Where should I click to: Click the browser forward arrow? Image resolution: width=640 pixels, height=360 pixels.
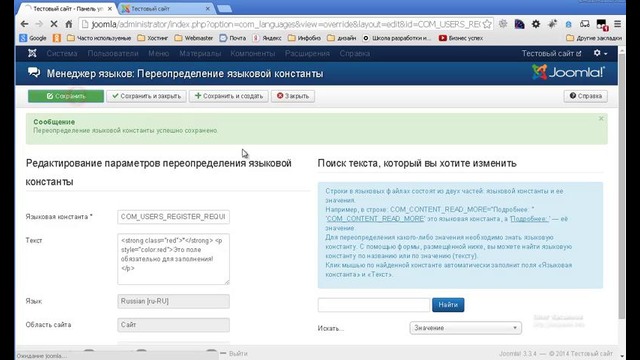(39, 24)
